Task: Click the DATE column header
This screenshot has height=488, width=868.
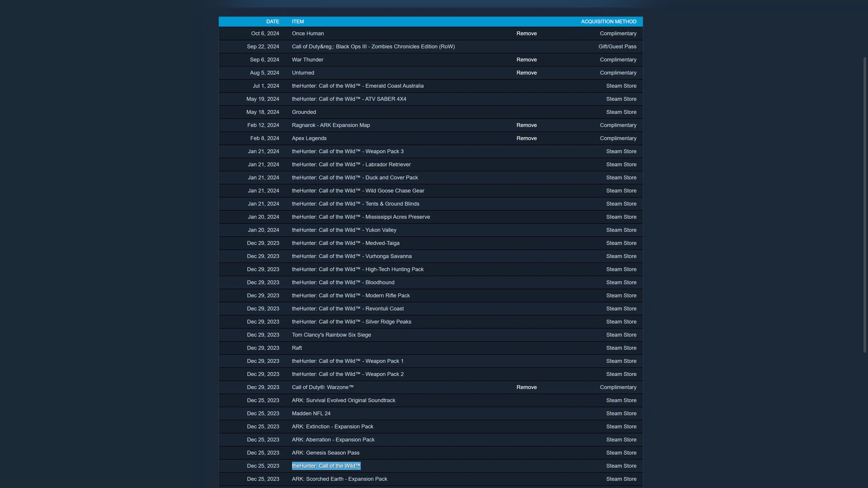Action: pos(273,21)
